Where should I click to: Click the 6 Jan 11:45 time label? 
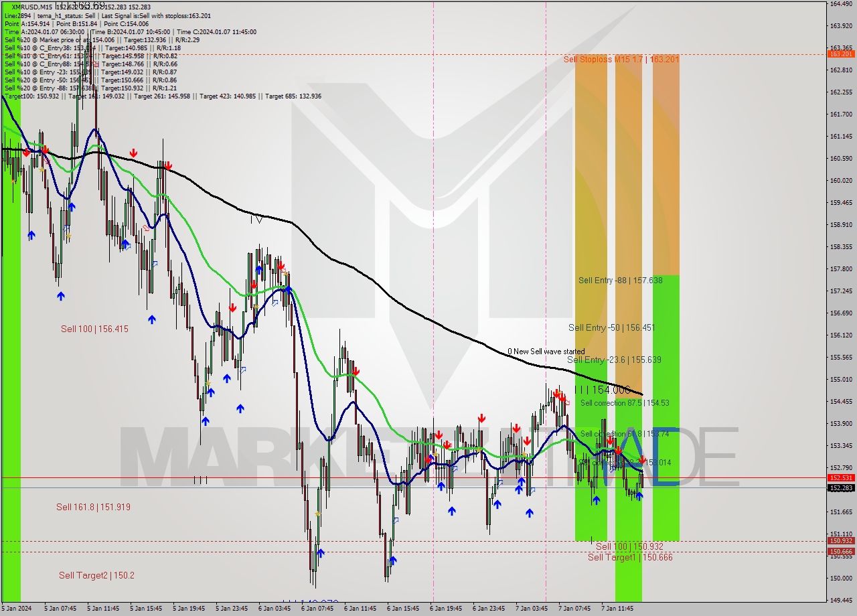(x=360, y=609)
